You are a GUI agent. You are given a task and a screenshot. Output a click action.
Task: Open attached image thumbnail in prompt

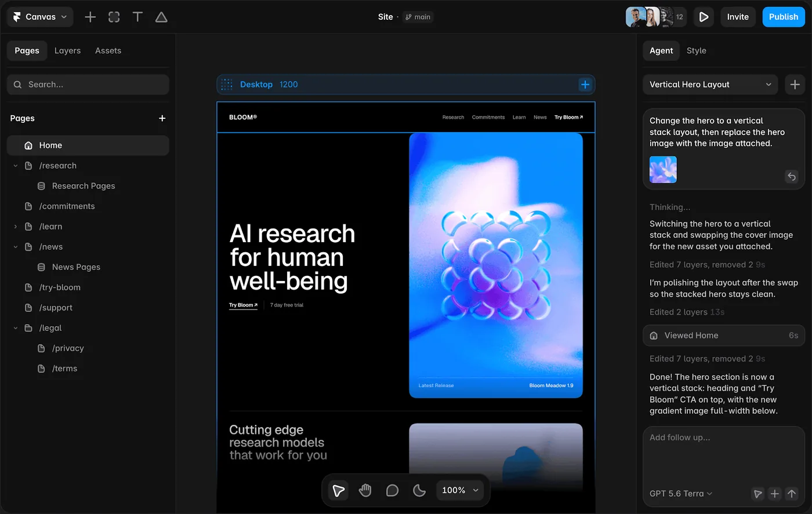tap(663, 170)
